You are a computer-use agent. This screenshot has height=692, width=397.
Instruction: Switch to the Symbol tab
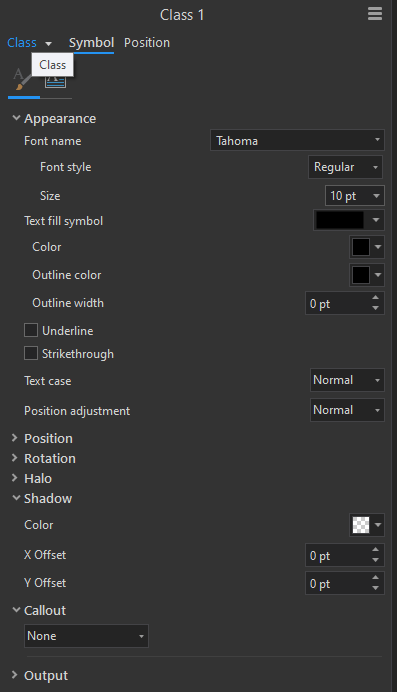point(91,43)
